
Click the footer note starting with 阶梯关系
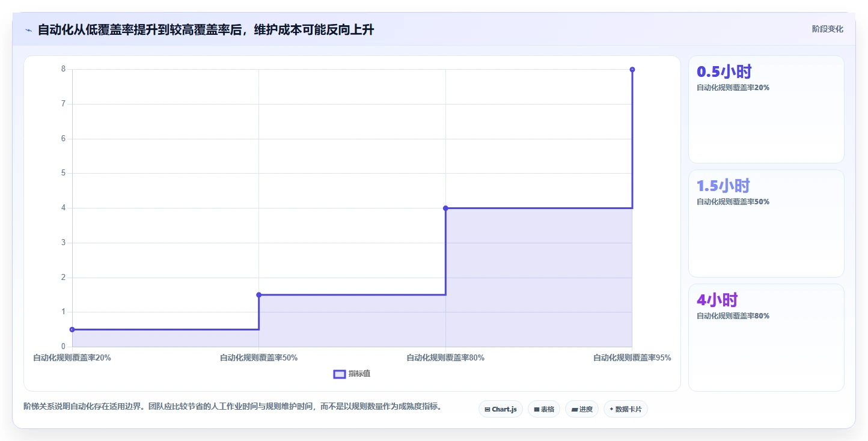pyautogui.click(x=234, y=407)
